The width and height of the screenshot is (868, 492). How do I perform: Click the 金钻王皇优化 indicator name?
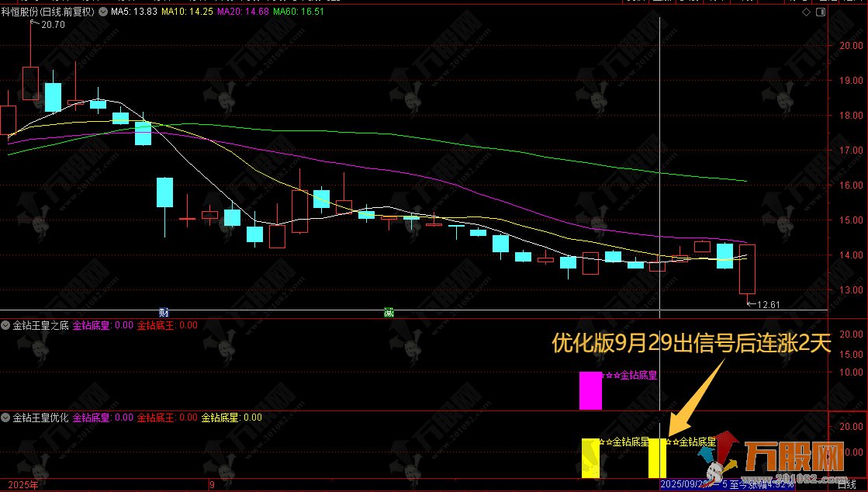41,418
